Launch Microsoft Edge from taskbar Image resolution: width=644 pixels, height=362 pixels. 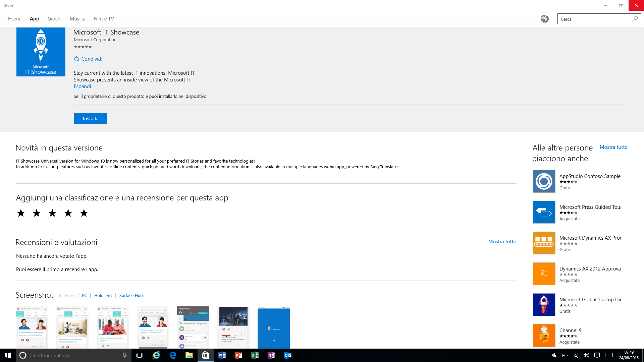pos(173,355)
